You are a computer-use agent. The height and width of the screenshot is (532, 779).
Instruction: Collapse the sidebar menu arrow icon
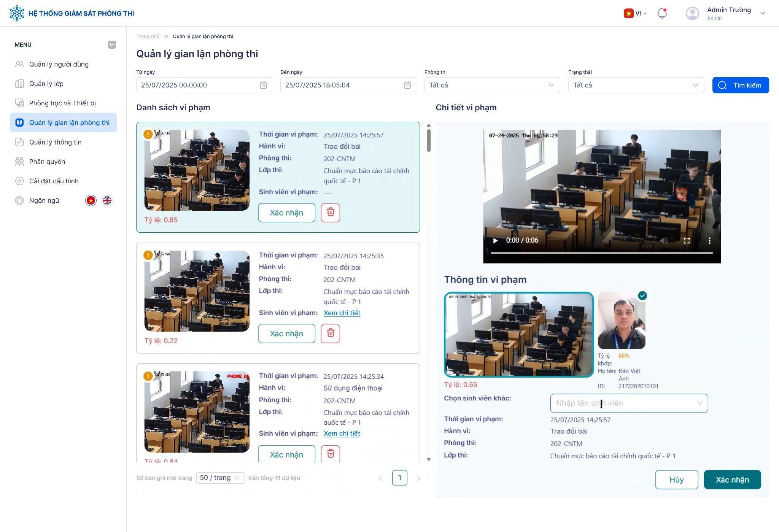coord(112,45)
